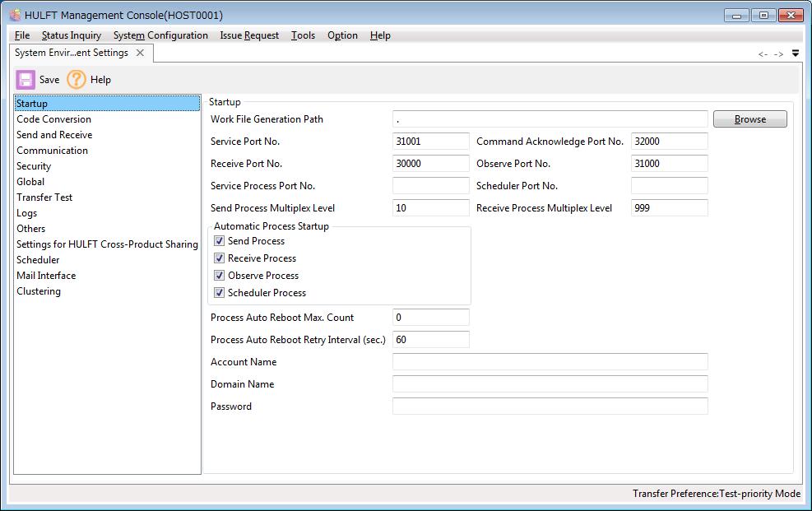The height and width of the screenshot is (511, 812).
Task: Click the Receive Port No. field
Action: click(x=431, y=164)
